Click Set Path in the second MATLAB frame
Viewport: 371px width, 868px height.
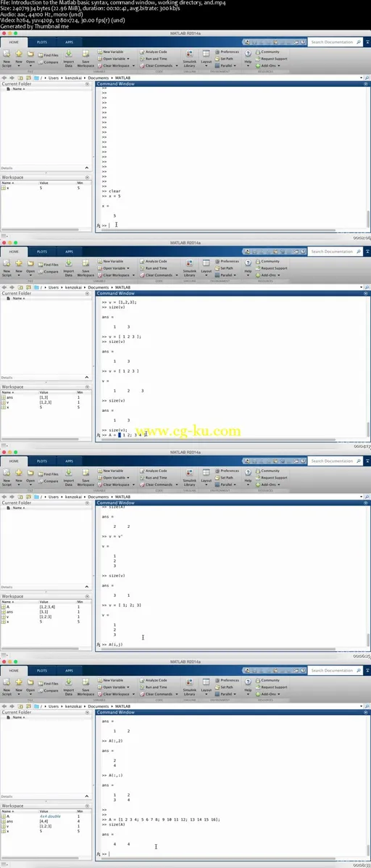[x=225, y=268]
